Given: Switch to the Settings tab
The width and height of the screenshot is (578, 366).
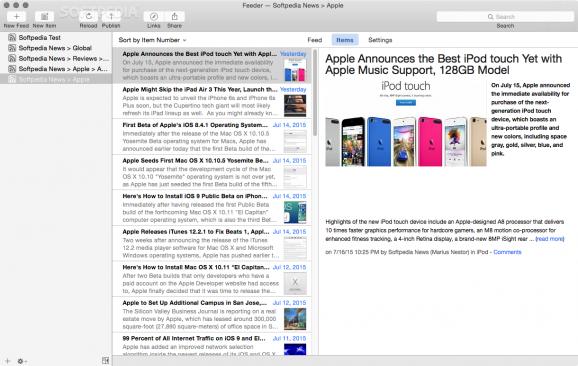Looking at the screenshot, I should pyautogui.click(x=380, y=40).
